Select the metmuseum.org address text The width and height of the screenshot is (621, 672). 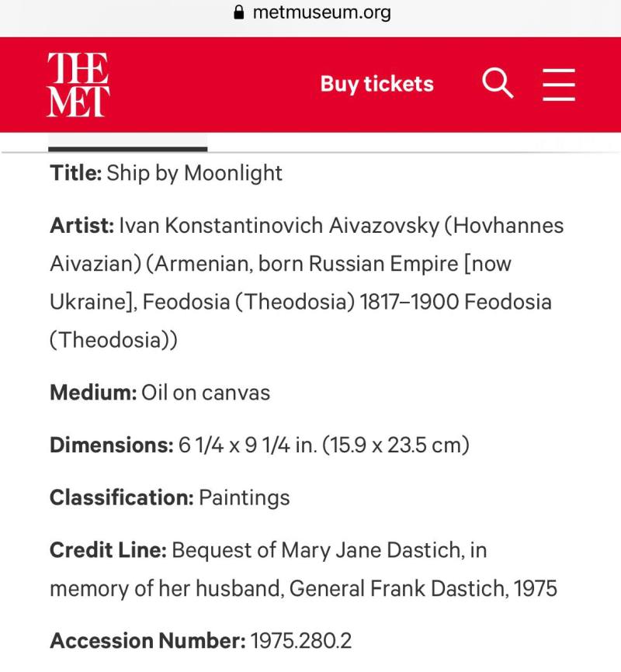pos(321,13)
